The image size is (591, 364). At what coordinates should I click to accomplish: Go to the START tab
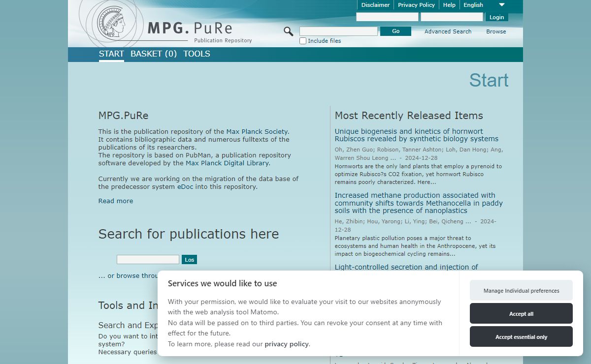click(x=111, y=54)
